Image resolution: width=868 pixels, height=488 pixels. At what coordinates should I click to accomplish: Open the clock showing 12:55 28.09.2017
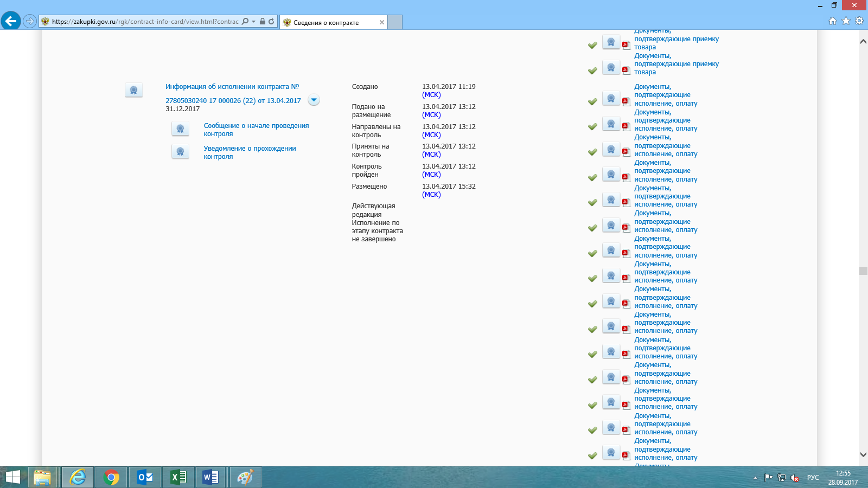point(843,478)
